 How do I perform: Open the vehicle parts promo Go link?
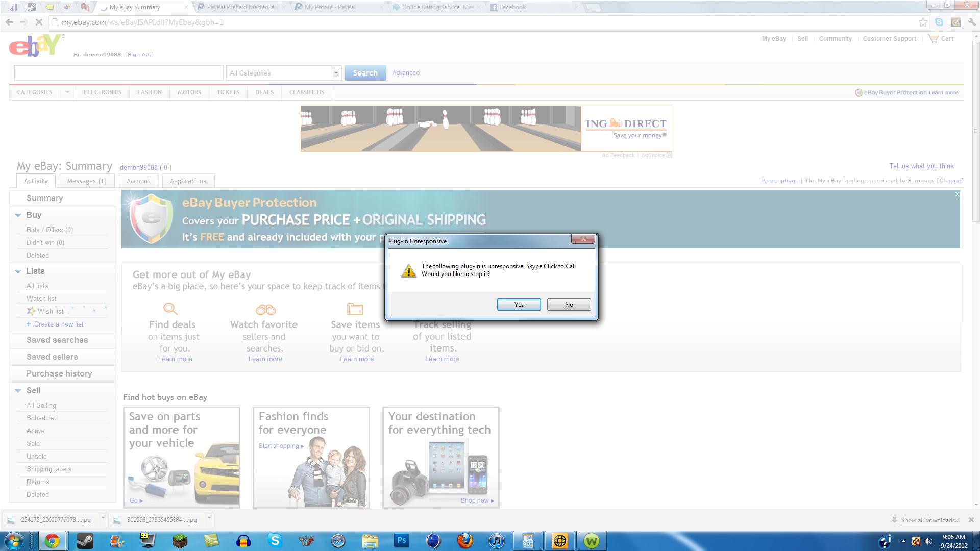136,500
